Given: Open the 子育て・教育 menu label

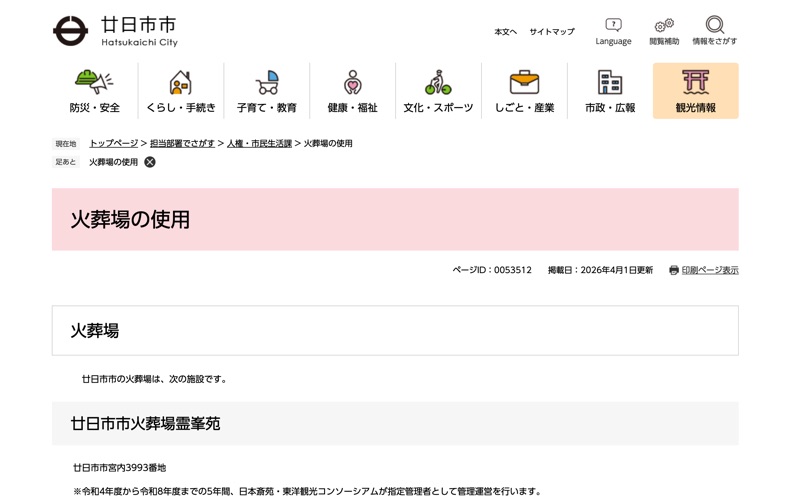Looking at the screenshot, I should click(267, 108).
